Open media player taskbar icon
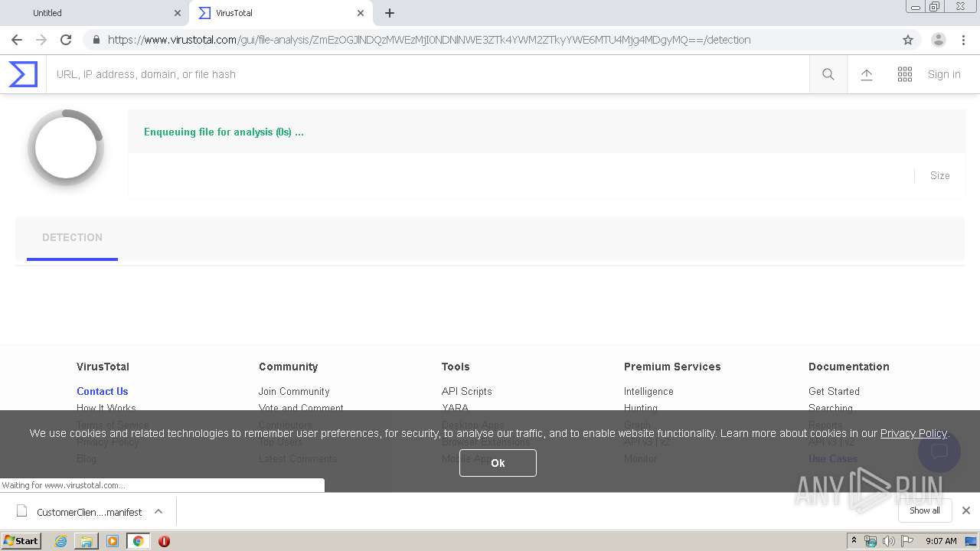 (x=113, y=541)
